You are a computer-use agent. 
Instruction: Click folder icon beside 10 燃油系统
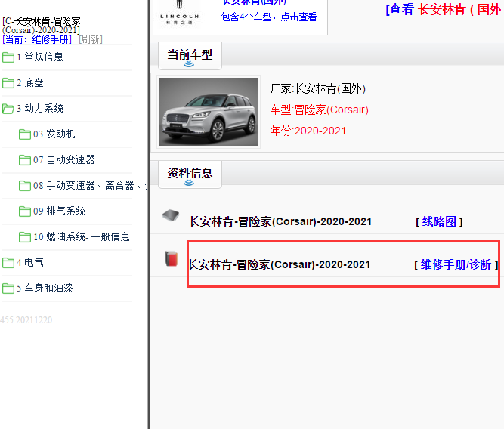pos(25,237)
